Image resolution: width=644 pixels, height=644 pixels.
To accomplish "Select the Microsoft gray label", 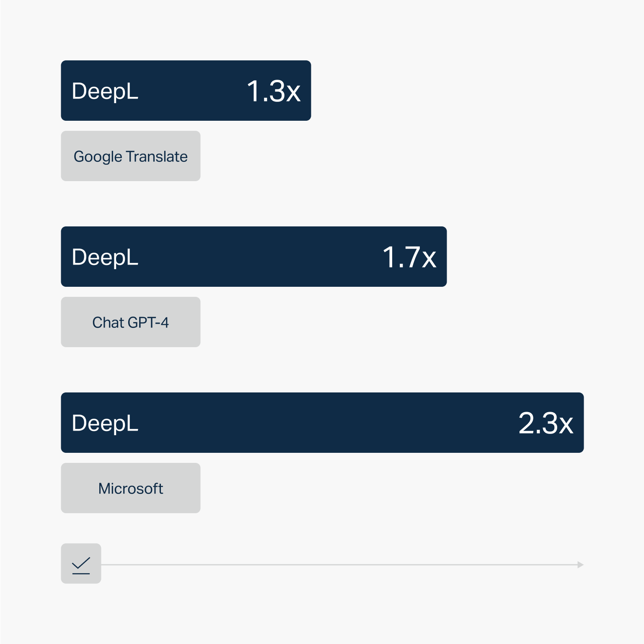I will 131,488.
